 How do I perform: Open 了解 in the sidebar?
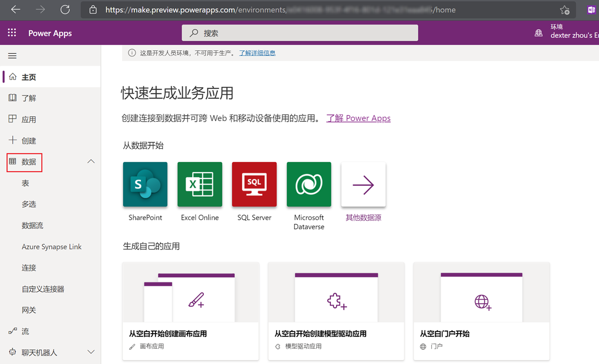[x=29, y=98]
